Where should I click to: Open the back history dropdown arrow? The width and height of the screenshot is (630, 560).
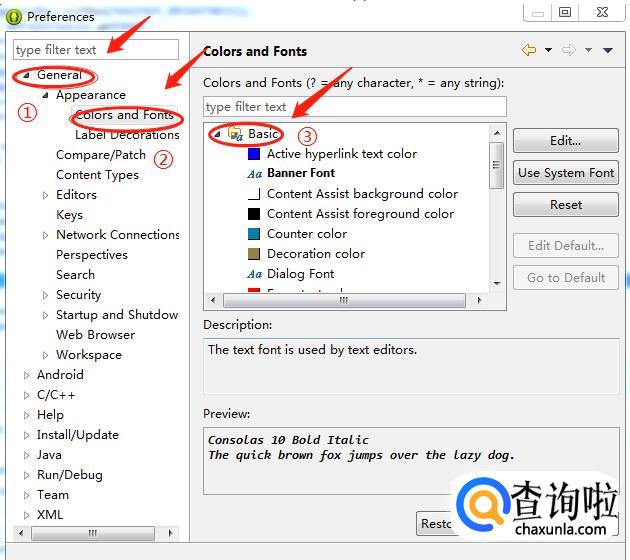click(x=547, y=51)
